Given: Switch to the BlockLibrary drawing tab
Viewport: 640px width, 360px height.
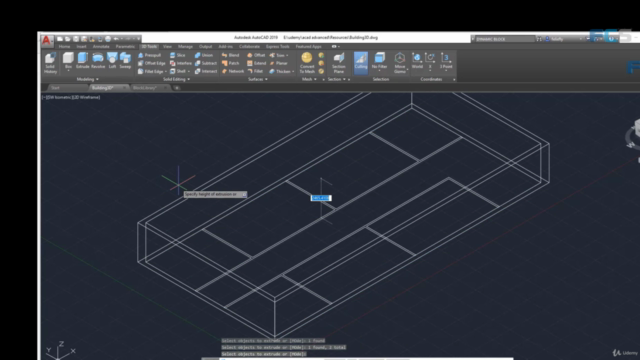Looking at the screenshot, I should (x=149, y=88).
